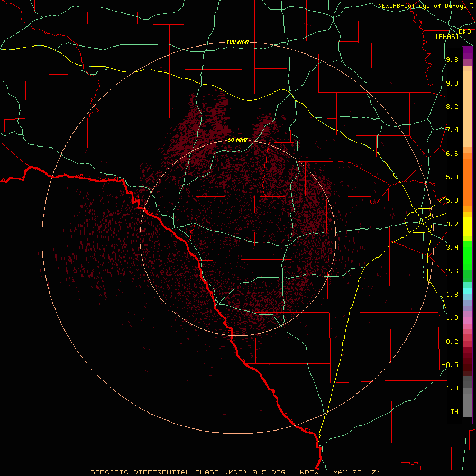This screenshot has width=476, height=476.
Task: Pick the pink segment of the color bar
Action: click(x=467, y=321)
